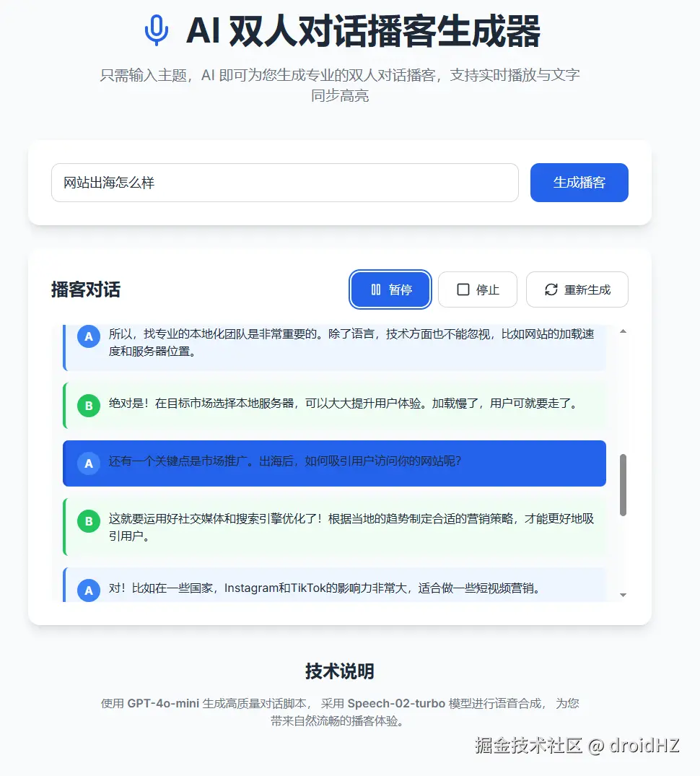This screenshot has width=700, height=776.
Task: Select the line about 社交媒体和搜索引擎优化
Action: 334,527
